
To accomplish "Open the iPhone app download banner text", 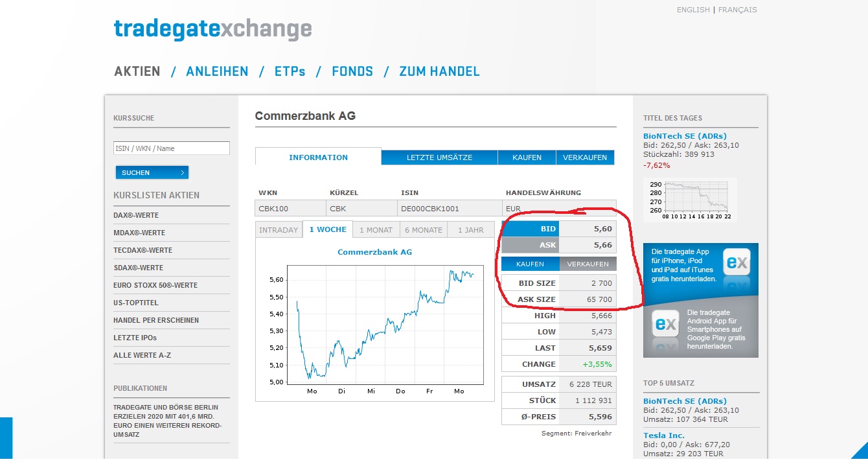I will (684, 265).
